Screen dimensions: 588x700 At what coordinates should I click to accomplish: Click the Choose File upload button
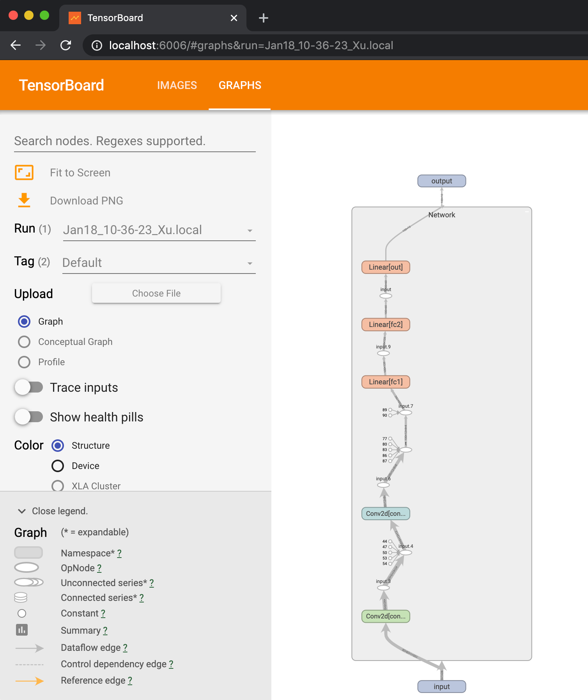(156, 293)
